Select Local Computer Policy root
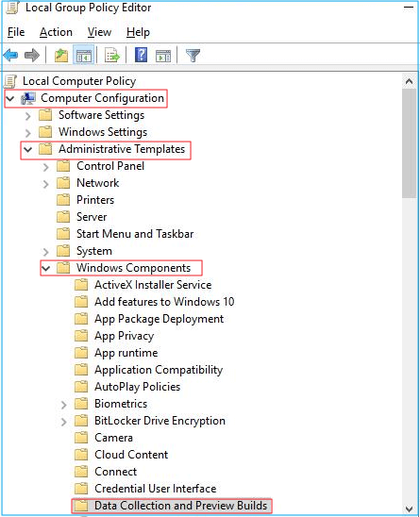 (x=79, y=81)
